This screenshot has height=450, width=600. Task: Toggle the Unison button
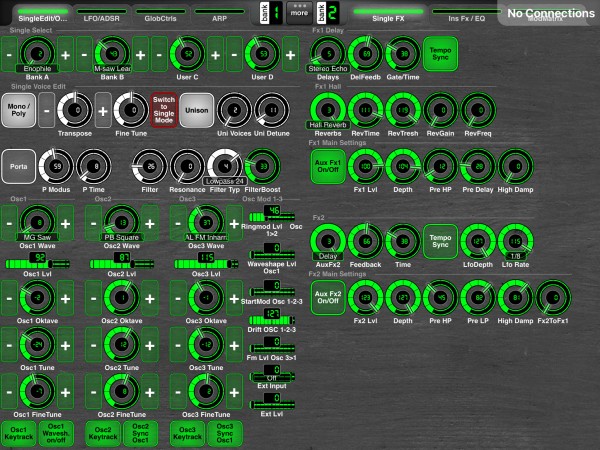point(197,110)
